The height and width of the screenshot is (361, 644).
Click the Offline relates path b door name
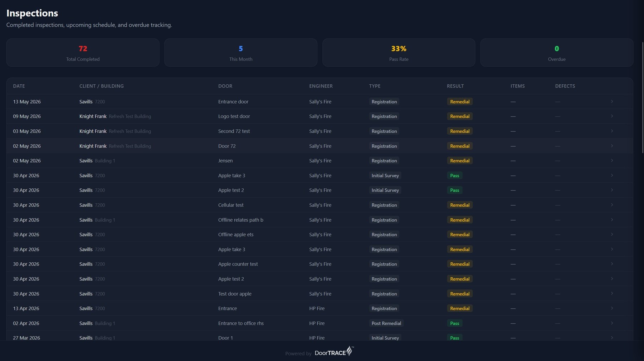tap(241, 220)
